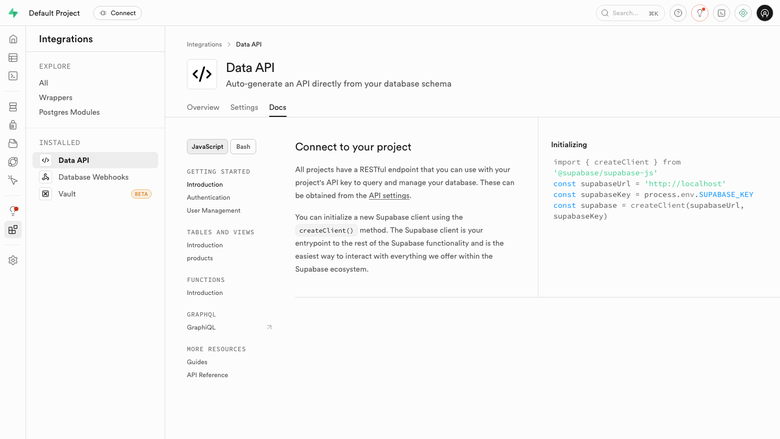
Task: Select the Integrations sidebar icon
Action: pos(13,230)
